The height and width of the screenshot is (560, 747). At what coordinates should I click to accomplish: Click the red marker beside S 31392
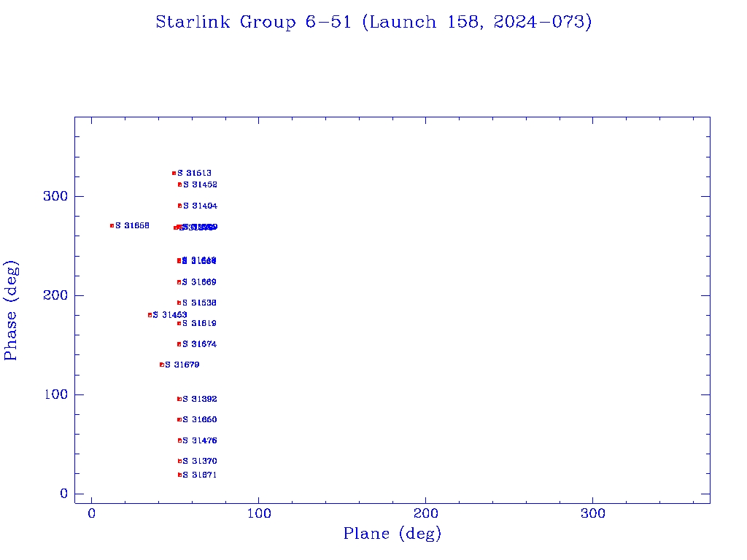(179, 399)
